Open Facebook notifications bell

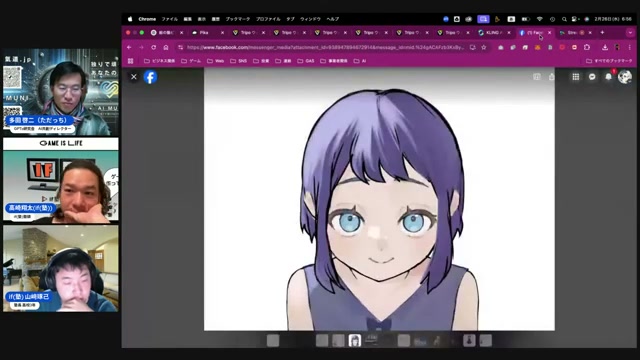[608, 77]
